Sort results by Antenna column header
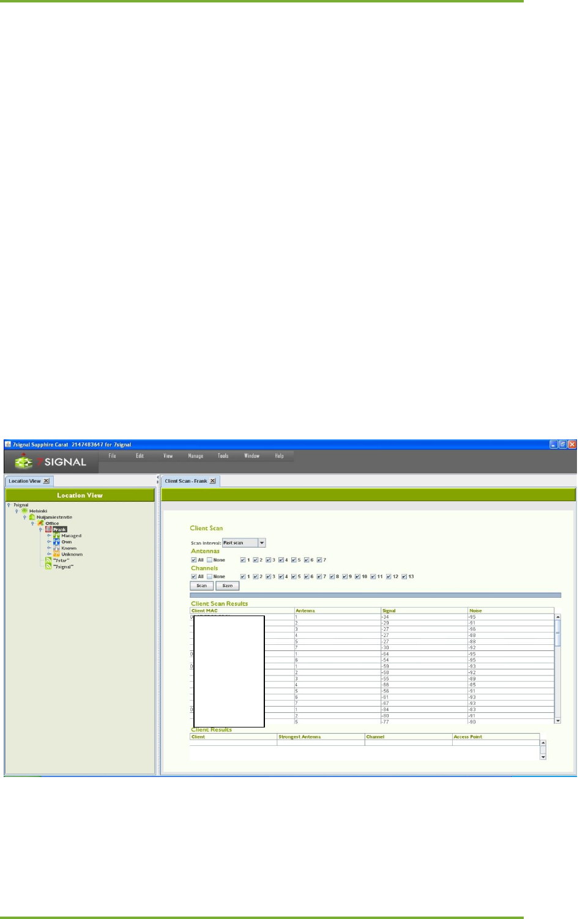 338,611
